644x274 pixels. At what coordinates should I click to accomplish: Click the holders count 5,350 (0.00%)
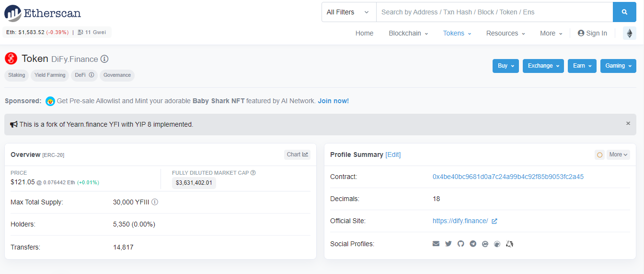[134, 225]
